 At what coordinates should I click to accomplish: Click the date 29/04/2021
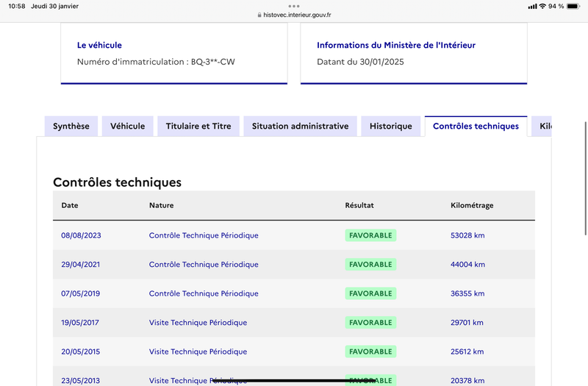coord(81,265)
